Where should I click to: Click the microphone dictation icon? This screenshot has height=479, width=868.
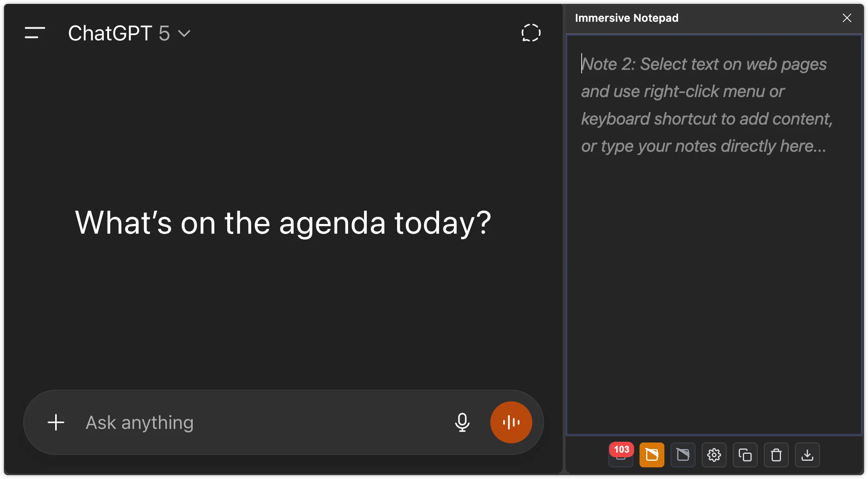463,422
